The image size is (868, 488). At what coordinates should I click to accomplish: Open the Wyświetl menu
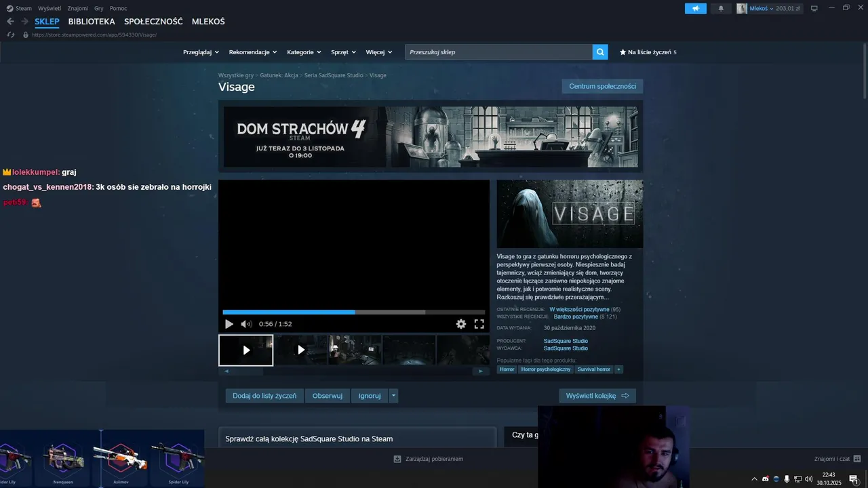50,8
